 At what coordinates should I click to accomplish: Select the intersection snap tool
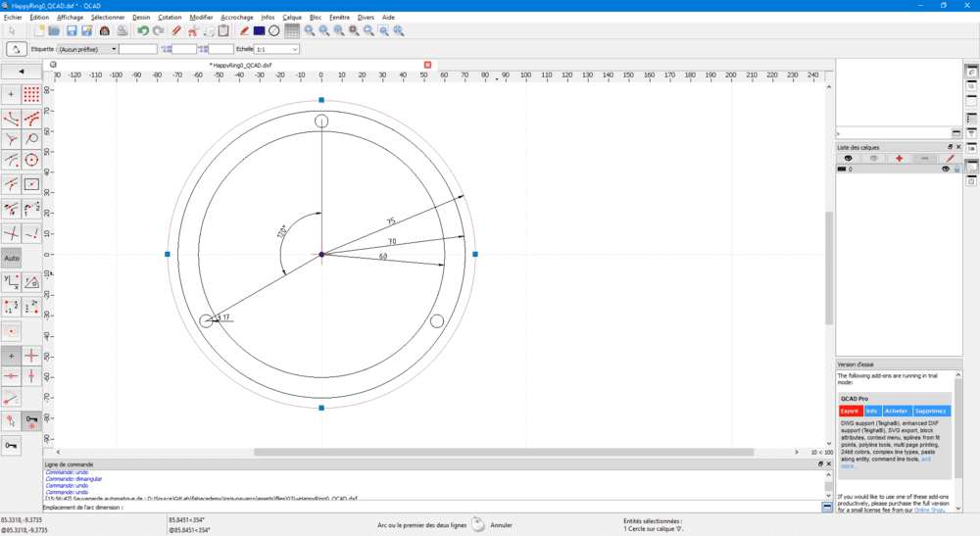[x=11, y=233]
